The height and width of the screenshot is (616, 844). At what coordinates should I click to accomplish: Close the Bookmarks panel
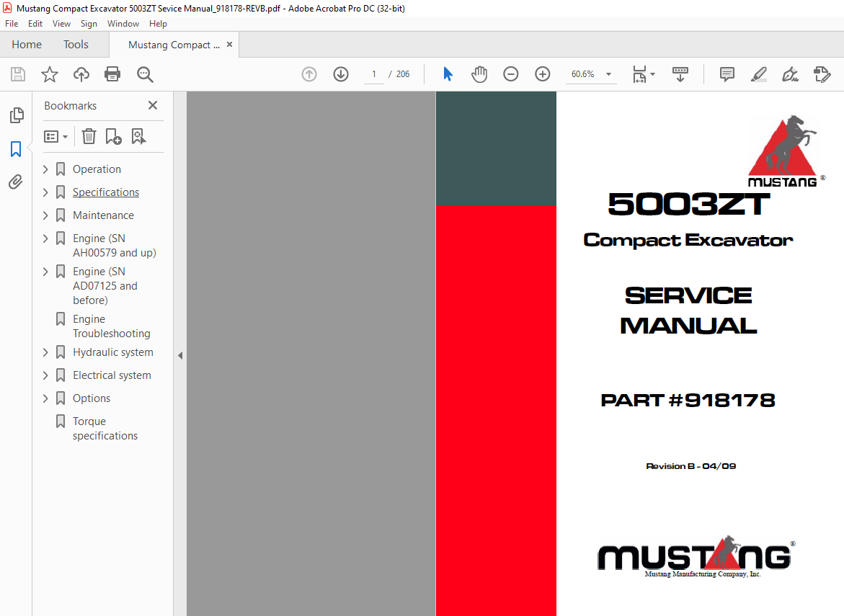(153, 105)
